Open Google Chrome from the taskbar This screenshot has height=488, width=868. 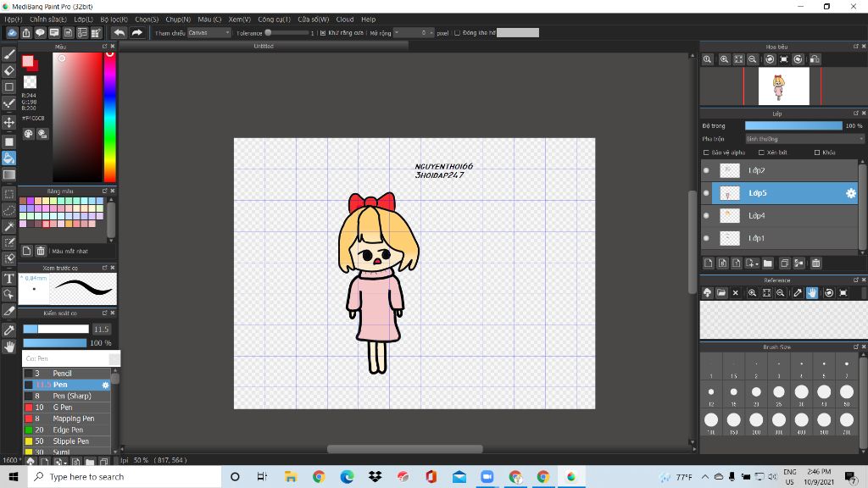(x=319, y=477)
